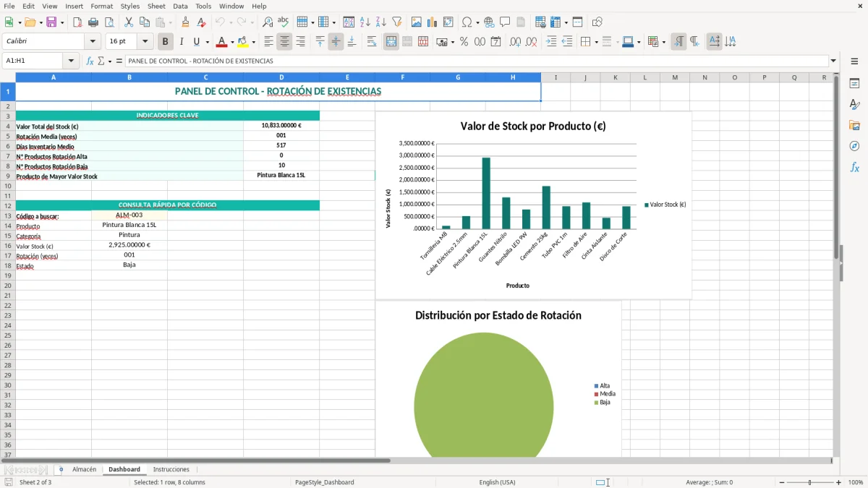
Task: Run the spelling check
Action: coord(283,22)
